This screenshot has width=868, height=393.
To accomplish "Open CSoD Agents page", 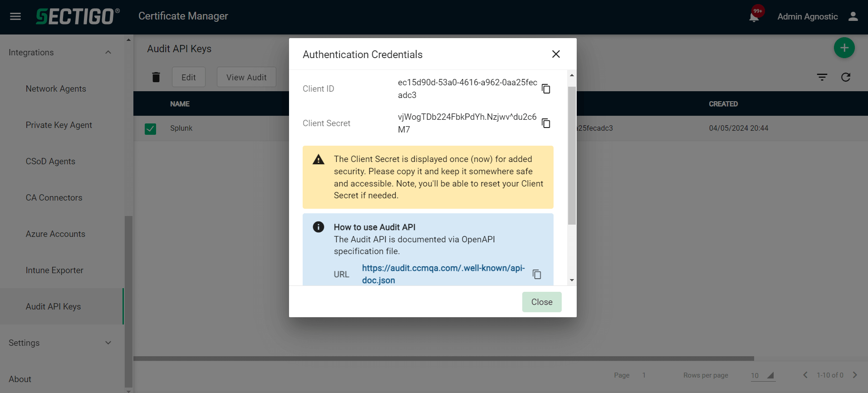I will (x=50, y=161).
